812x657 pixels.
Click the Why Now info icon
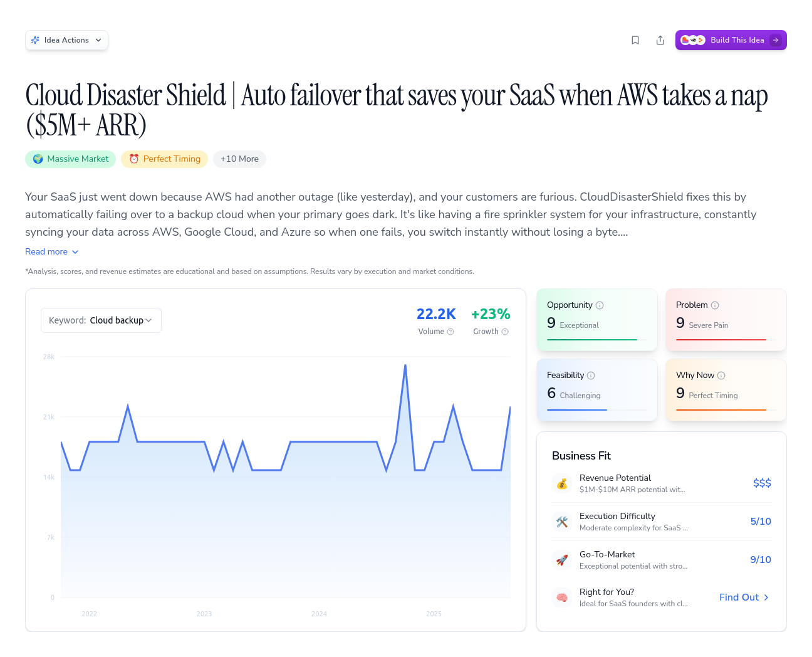[x=721, y=376]
